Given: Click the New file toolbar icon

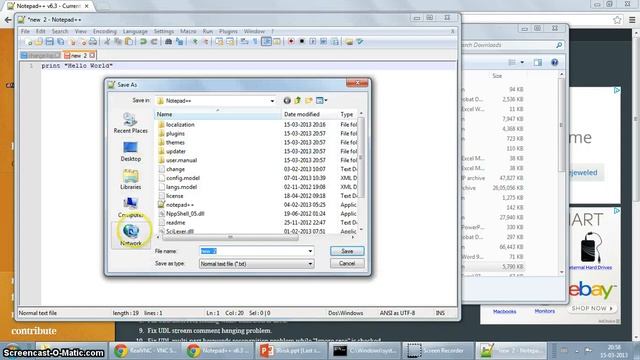Looking at the screenshot, I should (x=29, y=42).
